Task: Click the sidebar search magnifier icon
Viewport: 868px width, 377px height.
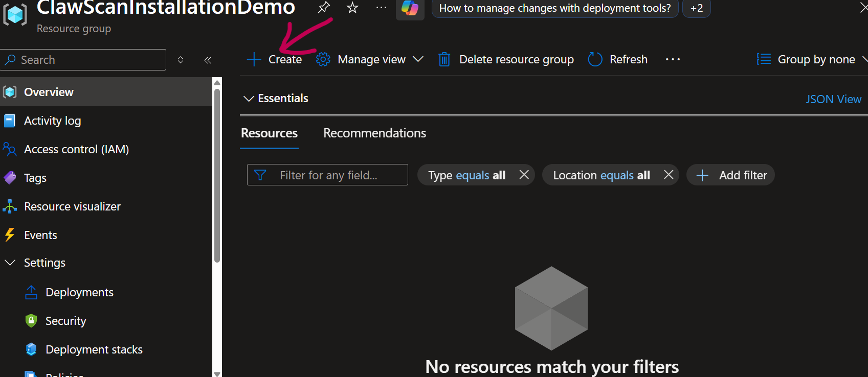Action: (10, 60)
